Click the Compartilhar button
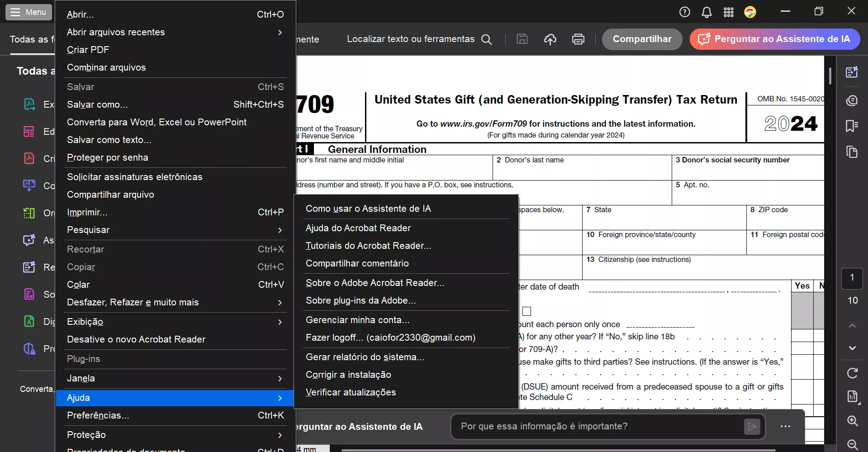The image size is (868, 452). 642,39
